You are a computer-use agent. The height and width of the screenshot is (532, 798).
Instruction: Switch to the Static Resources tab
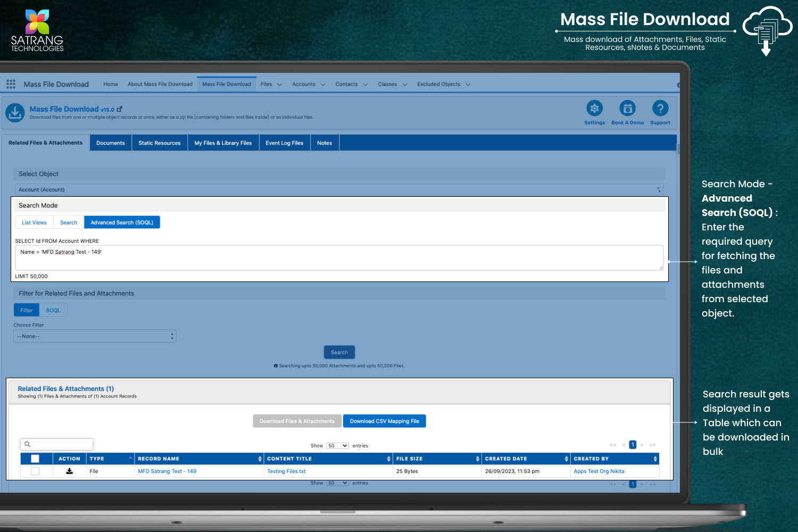pyautogui.click(x=160, y=143)
